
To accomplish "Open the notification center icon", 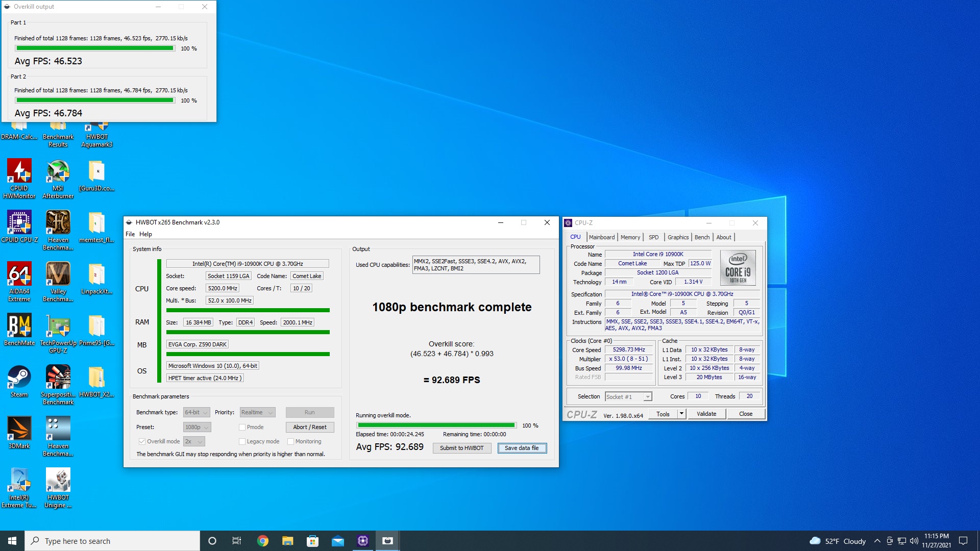I will [x=963, y=541].
